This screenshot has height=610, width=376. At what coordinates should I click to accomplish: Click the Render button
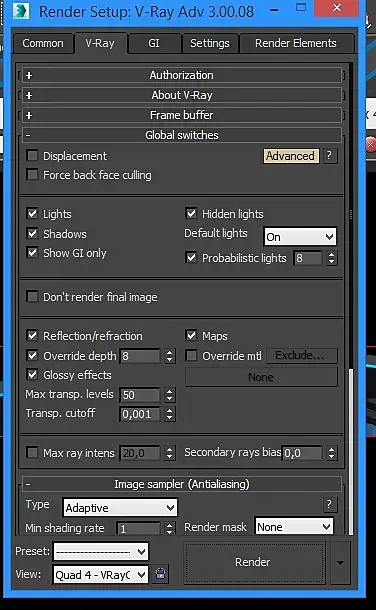(x=253, y=562)
